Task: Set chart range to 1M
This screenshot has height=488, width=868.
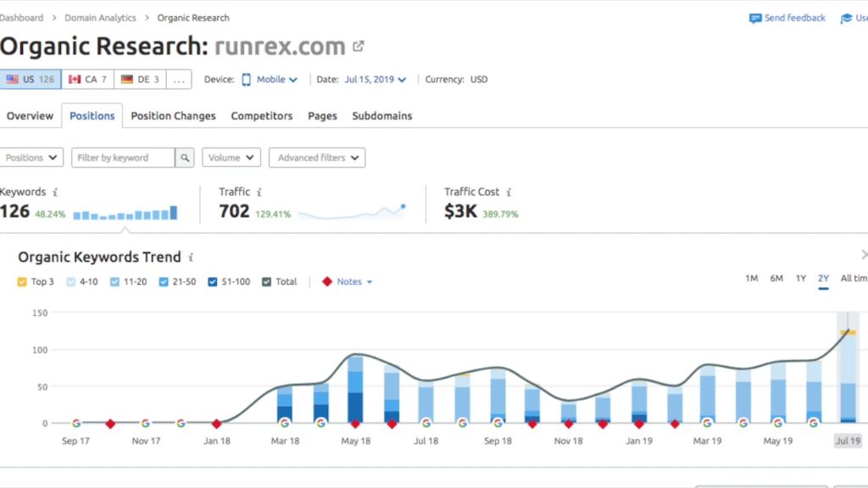Action: [x=751, y=278]
